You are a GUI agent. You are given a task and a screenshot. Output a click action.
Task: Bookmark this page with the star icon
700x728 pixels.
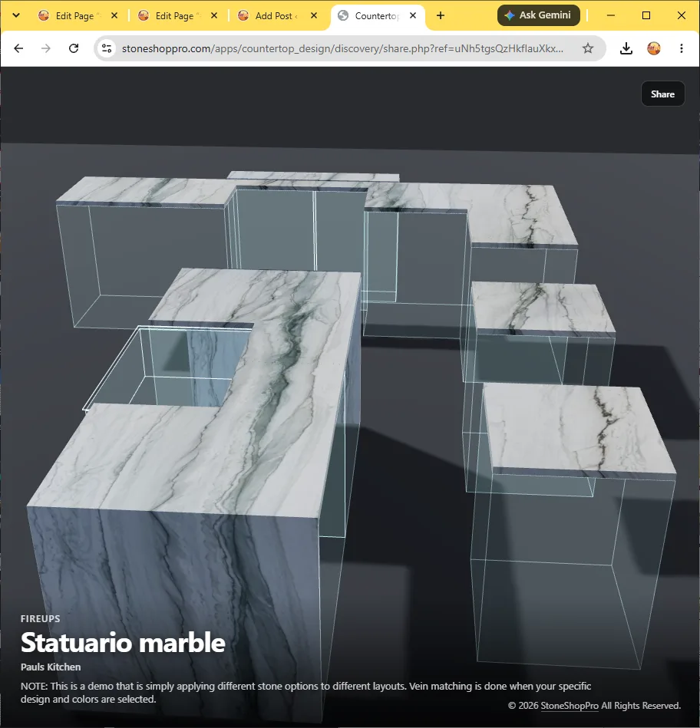click(x=588, y=48)
